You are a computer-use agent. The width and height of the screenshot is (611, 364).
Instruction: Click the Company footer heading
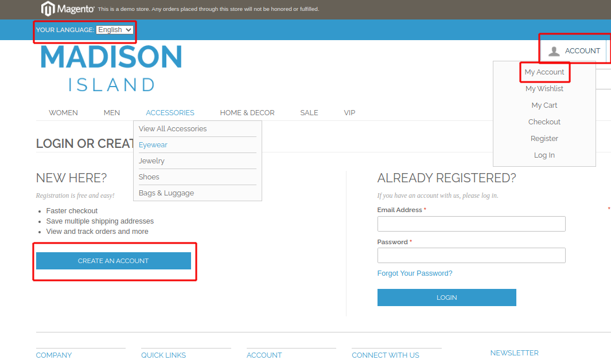tap(54, 355)
